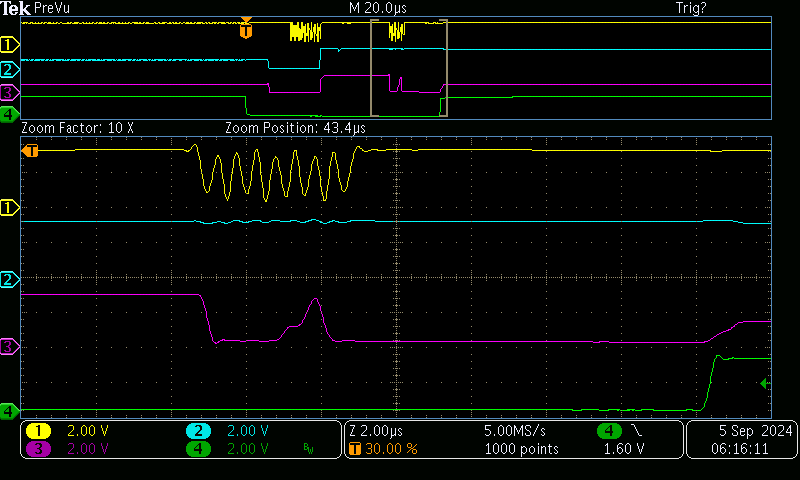Click trigger level 1.60 V value

[x=624, y=449]
